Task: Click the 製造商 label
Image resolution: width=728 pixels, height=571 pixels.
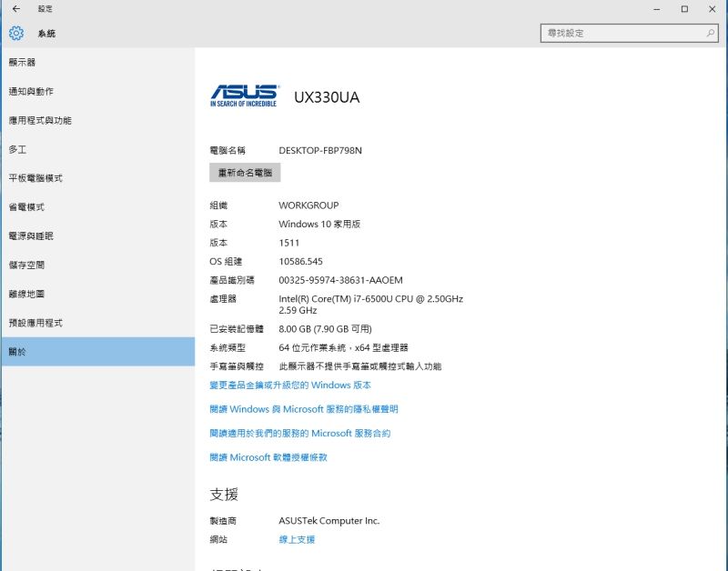Action: tap(223, 521)
